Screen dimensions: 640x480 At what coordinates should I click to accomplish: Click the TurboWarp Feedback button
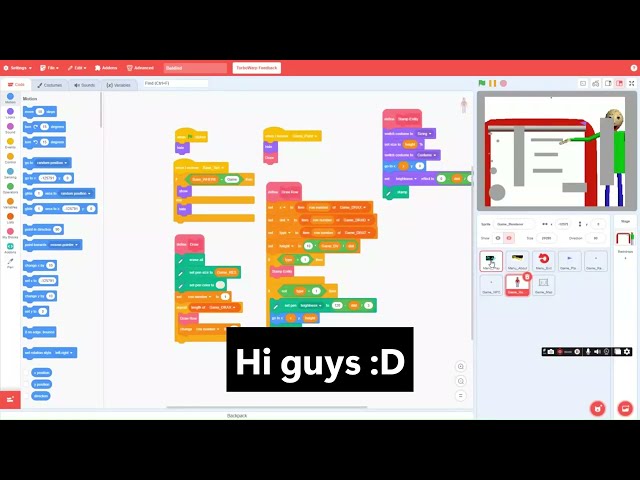tap(257, 68)
